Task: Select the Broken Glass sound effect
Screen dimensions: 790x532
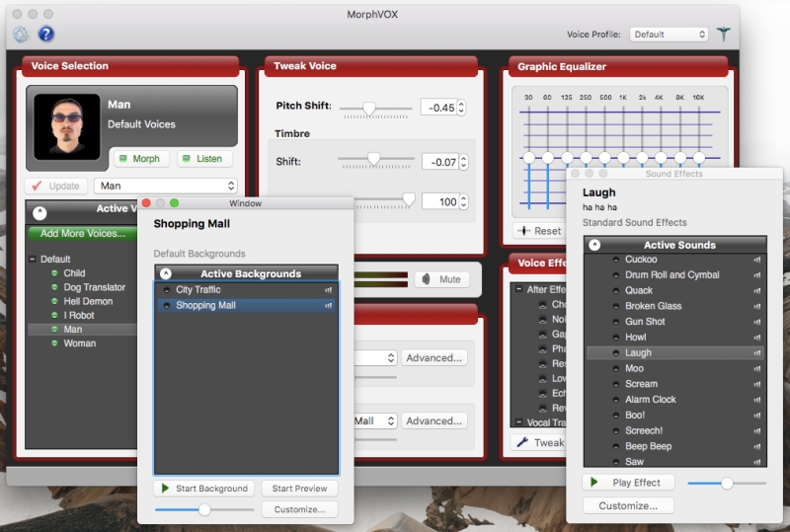Action: [x=653, y=306]
